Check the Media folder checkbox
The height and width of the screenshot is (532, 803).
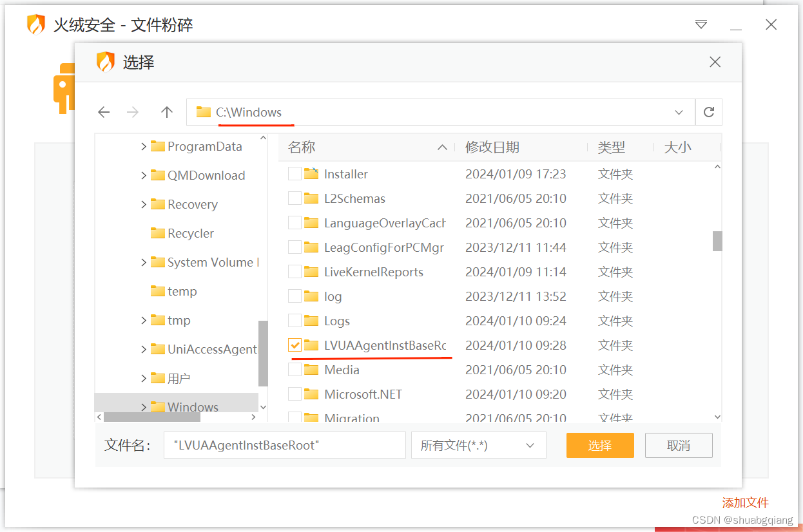coord(295,370)
